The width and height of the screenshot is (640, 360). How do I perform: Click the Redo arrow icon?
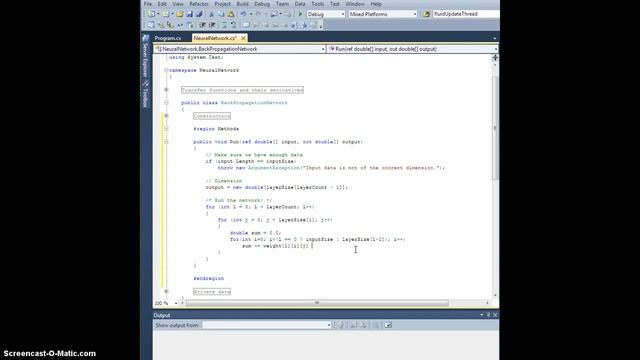[x=258, y=14]
